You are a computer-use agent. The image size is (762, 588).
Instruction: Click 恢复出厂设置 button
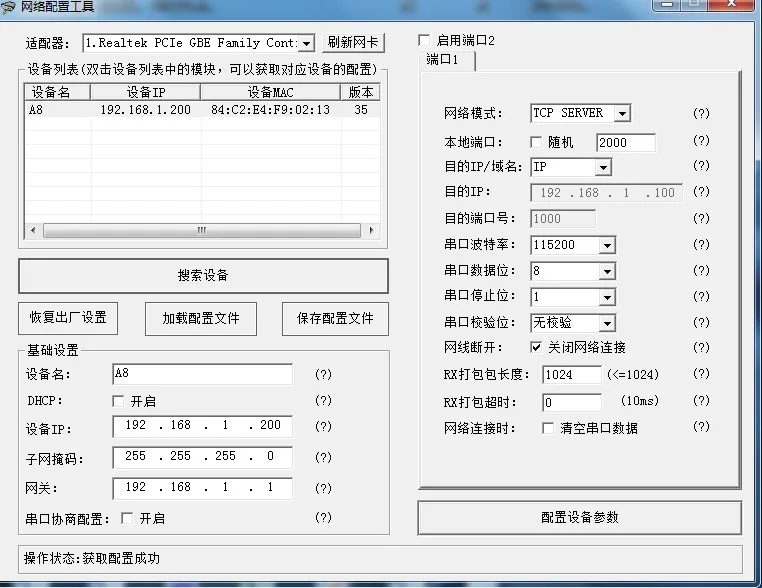tap(68, 318)
